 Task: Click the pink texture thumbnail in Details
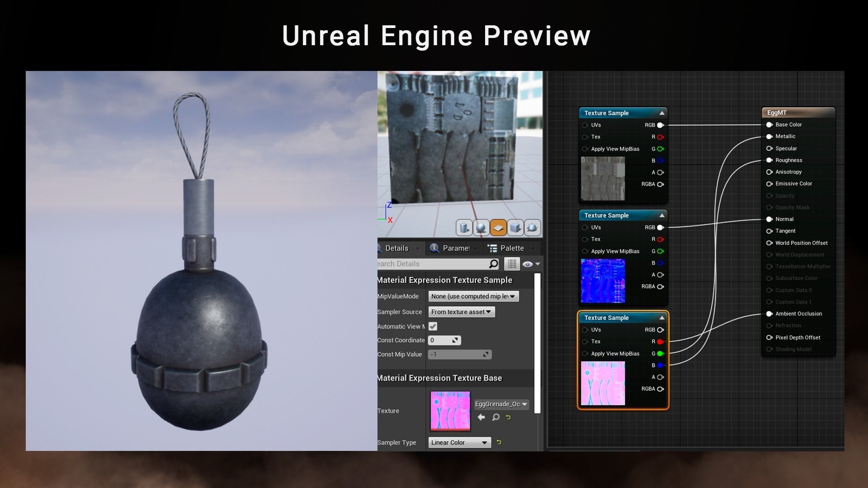450,411
